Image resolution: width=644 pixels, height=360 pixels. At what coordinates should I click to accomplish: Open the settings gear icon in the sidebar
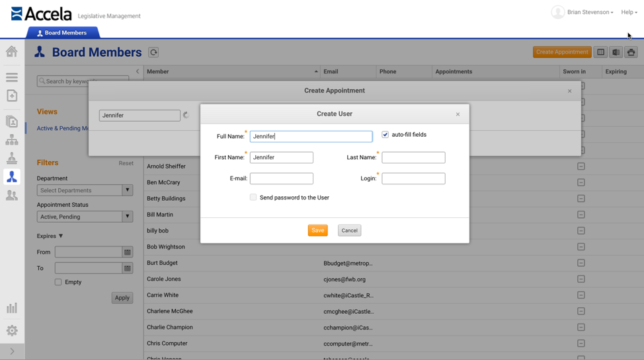(11, 330)
